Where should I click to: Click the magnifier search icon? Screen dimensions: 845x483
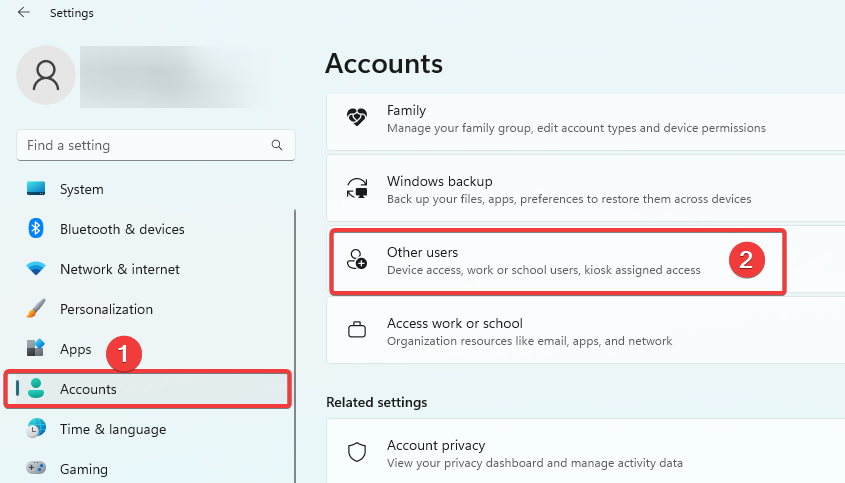pos(277,145)
